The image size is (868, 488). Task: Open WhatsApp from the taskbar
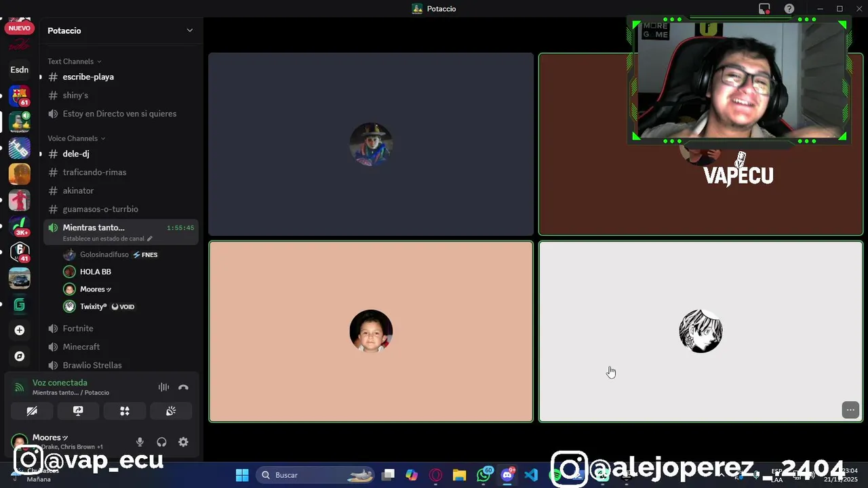pyautogui.click(x=484, y=475)
